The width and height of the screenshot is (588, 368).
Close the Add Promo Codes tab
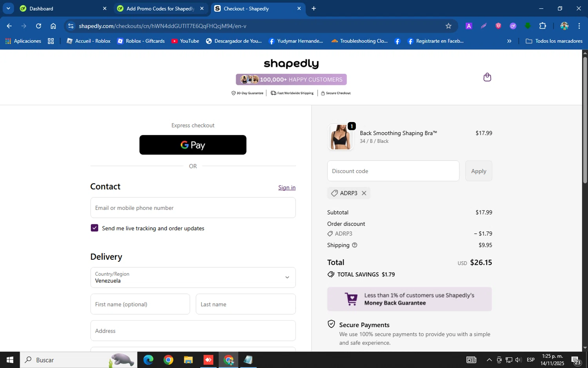tap(202, 9)
